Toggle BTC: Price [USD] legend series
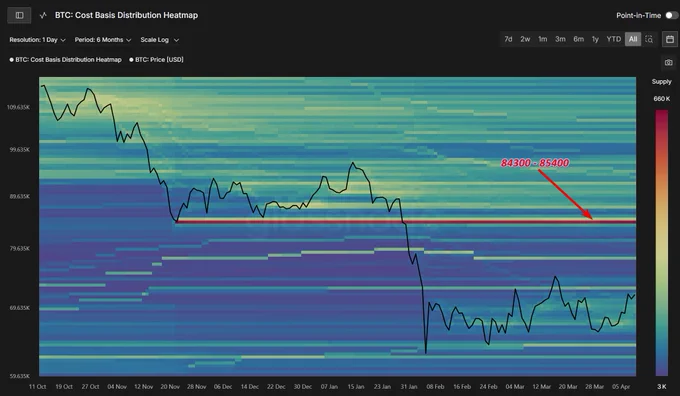Viewport: 680px width, 396px height. pyautogui.click(x=157, y=59)
